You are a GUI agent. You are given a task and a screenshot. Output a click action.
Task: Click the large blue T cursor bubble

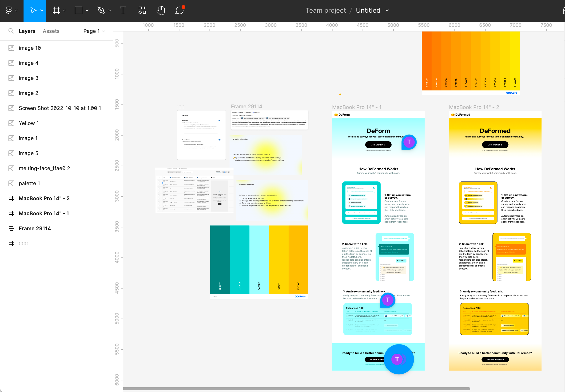[x=399, y=359]
